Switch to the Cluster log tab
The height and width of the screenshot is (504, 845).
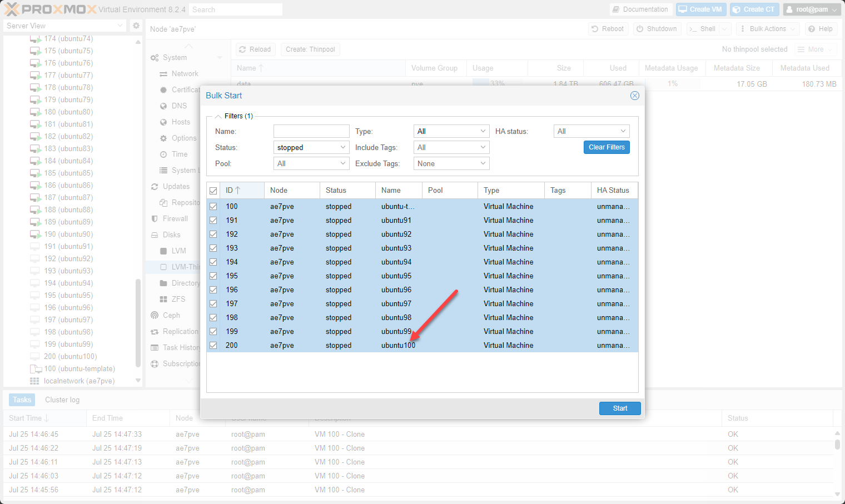click(x=62, y=400)
